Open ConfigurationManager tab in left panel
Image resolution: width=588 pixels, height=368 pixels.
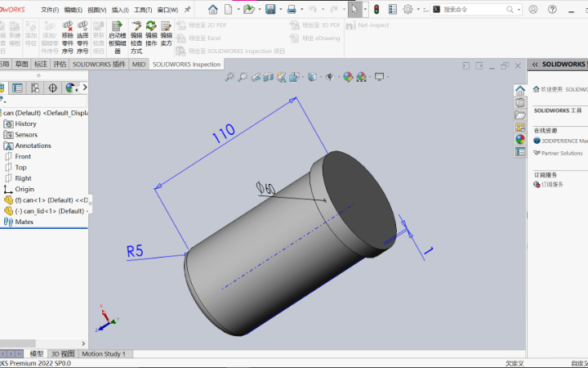pyautogui.click(x=35, y=88)
